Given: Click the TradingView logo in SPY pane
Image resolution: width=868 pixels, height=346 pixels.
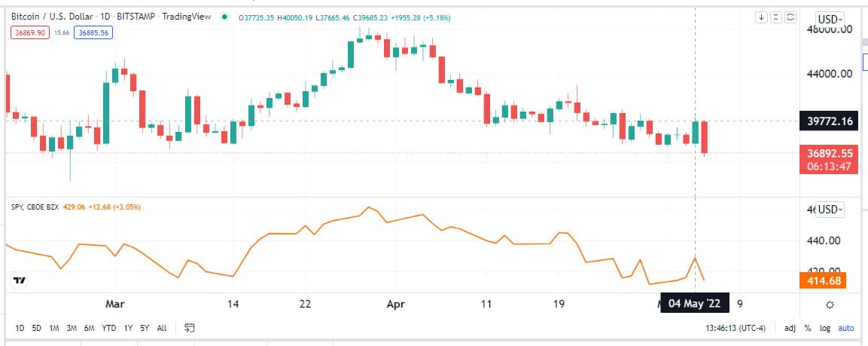Looking at the screenshot, I should point(20,280).
